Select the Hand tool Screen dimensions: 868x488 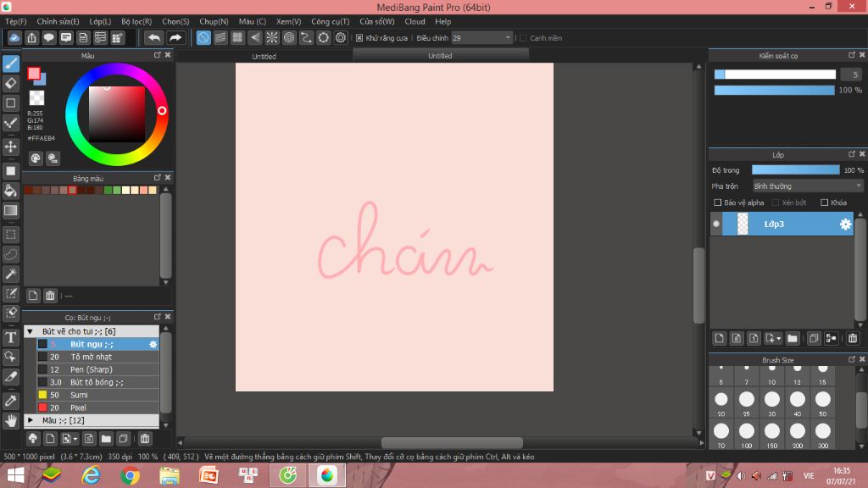10,420
